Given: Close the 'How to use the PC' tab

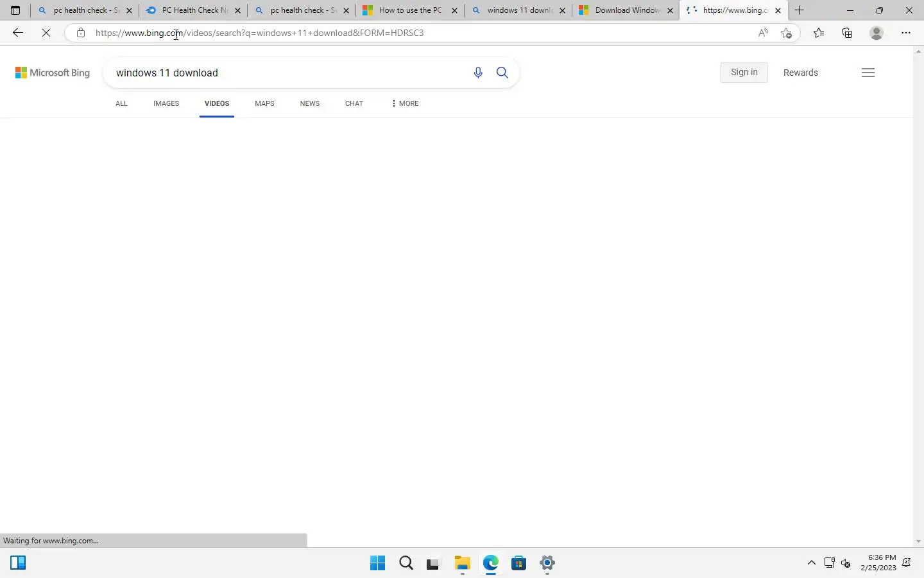Looking at the screenshot, I should (x=454, y=10).
